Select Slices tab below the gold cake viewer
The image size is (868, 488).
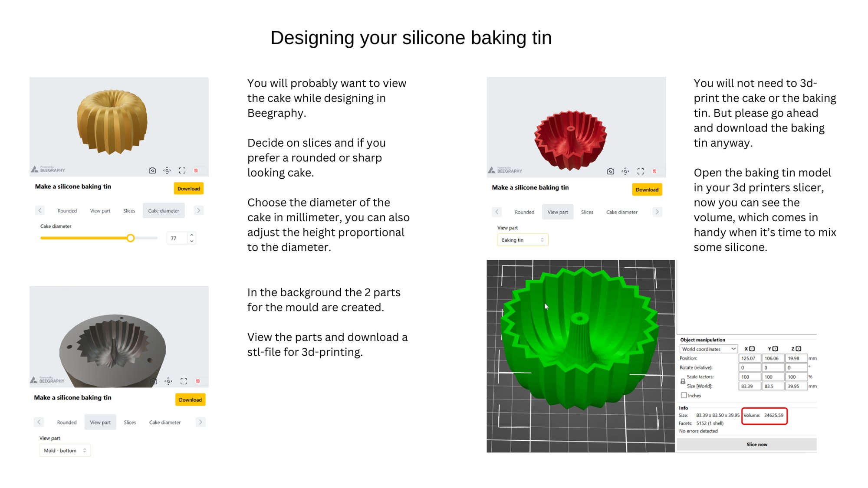(x=129, y=211)
